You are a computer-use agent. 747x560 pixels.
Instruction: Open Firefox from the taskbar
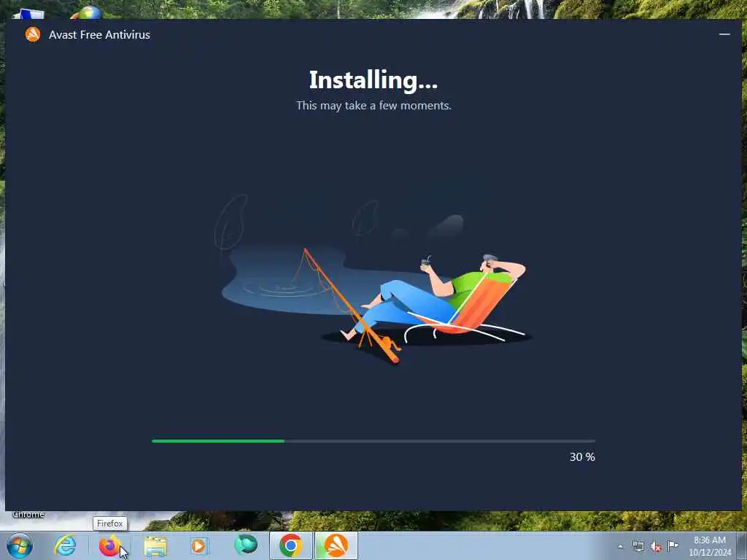[x=109, y=545]
